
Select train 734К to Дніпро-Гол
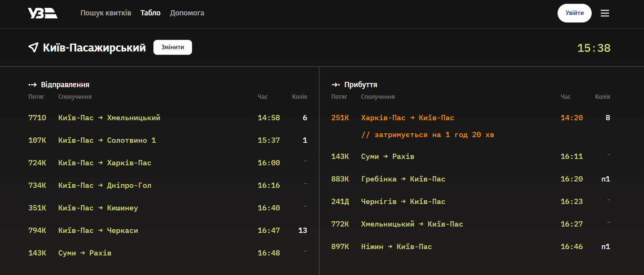168,185
